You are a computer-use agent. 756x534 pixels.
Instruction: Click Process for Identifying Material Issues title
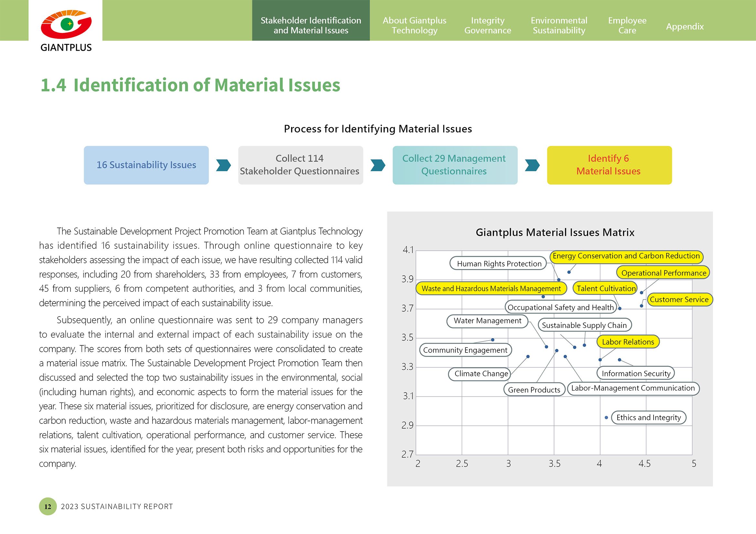[x=378, y=129]
